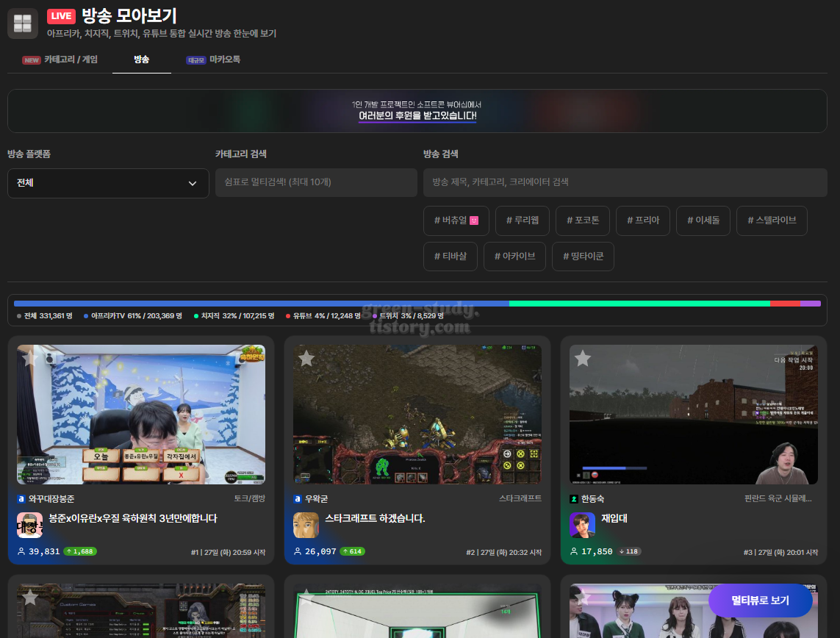Click streamer name 우왁굳
Viewport: 840px width, 638px height.
[316, 499]
